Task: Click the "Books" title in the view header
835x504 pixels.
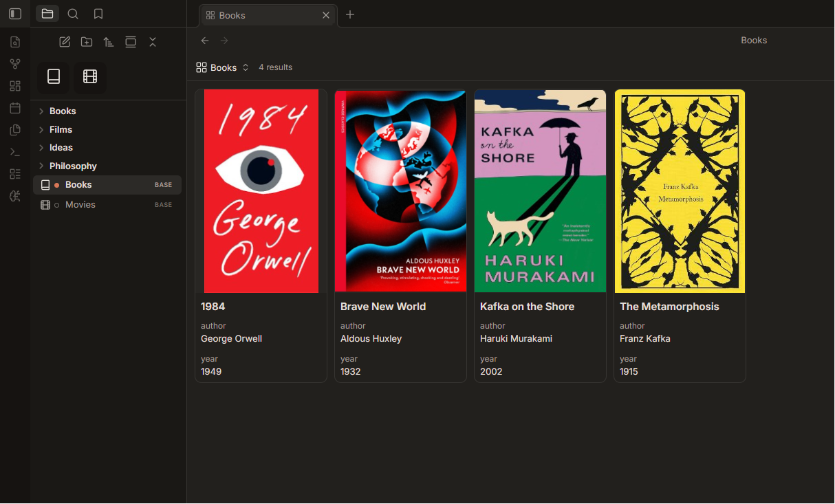Action: (x=754, y=41)
